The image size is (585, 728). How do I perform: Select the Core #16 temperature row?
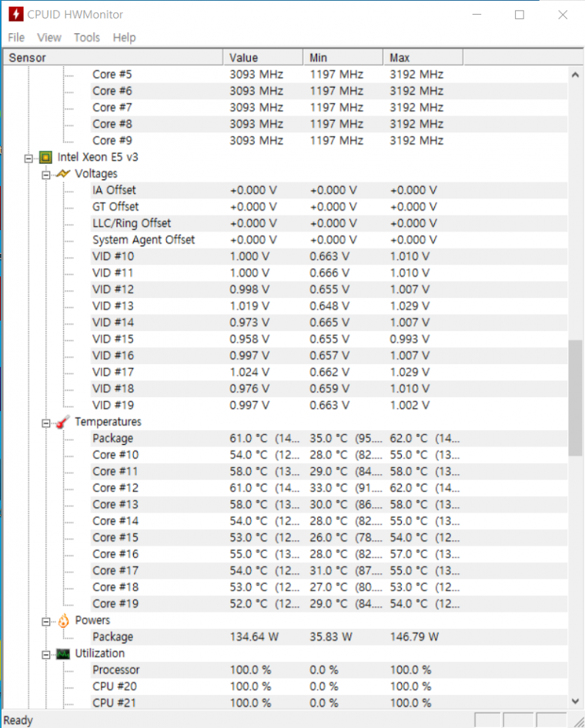[329, 554]
